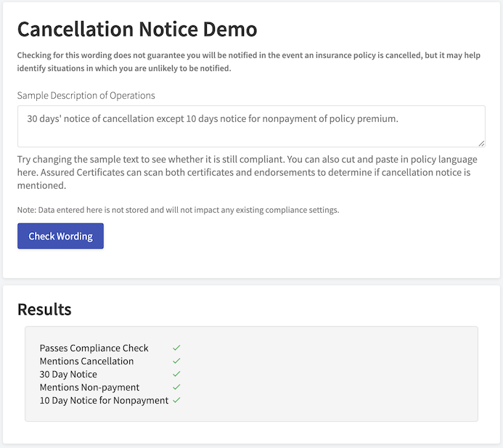Click the 30 Day Notice checkmark
The image size is (503, 448).
coord(176,374)
